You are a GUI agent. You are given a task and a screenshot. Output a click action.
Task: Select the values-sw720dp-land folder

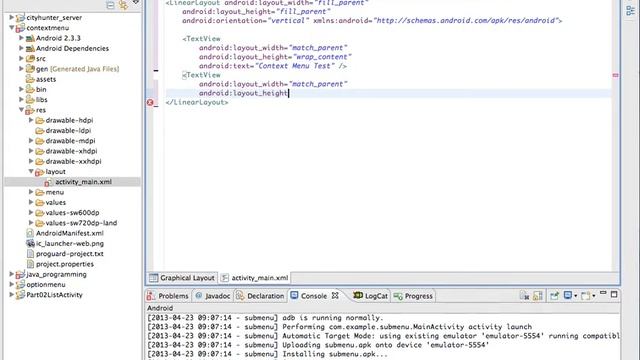(x=81, y=223)
